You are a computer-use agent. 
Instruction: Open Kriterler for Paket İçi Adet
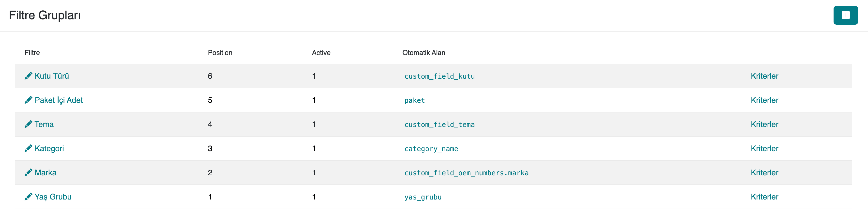pyautogui.click(x=764, y=100)
